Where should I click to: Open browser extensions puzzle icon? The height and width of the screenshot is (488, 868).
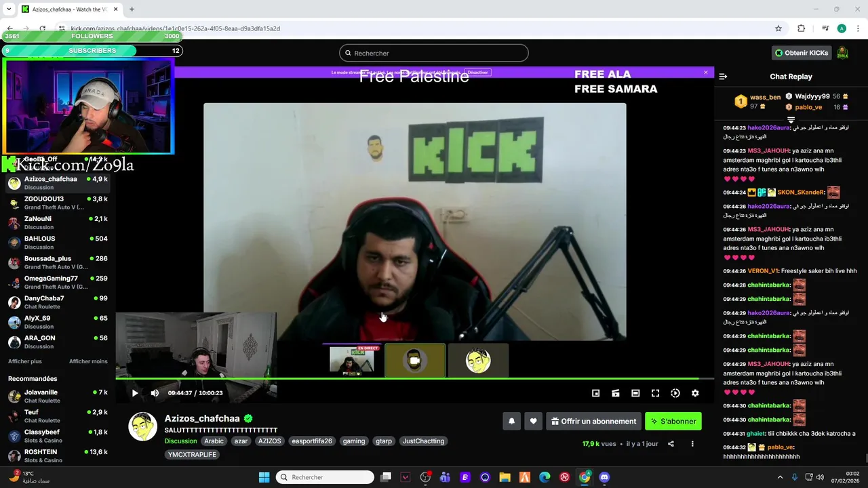coord(801,28)
